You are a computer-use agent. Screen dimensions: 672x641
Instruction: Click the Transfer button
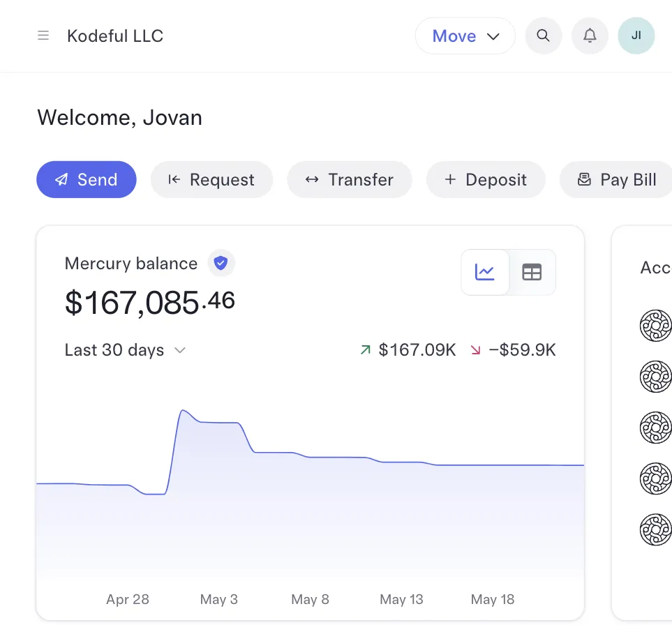point(350,179)
